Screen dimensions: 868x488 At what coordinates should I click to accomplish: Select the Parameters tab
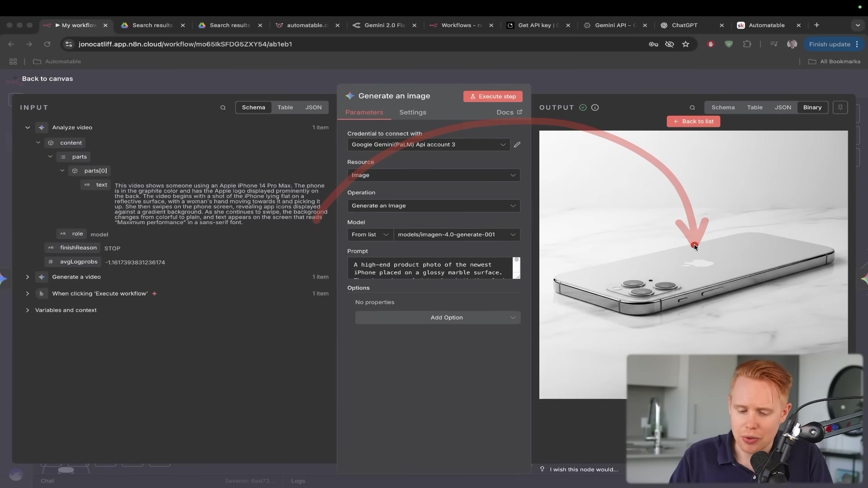click(x=364, y=113)
